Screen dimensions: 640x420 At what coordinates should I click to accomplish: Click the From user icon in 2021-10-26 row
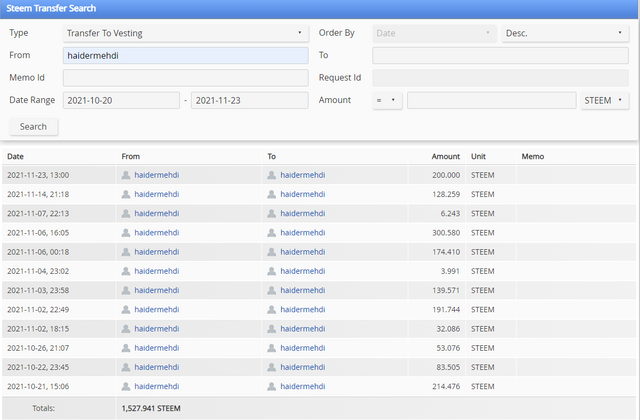click(126, 348)
